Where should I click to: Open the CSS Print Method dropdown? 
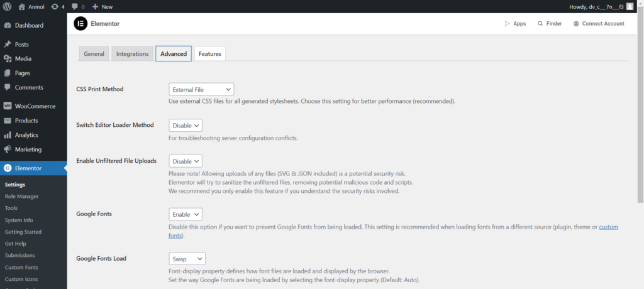[x=201, y=89]
